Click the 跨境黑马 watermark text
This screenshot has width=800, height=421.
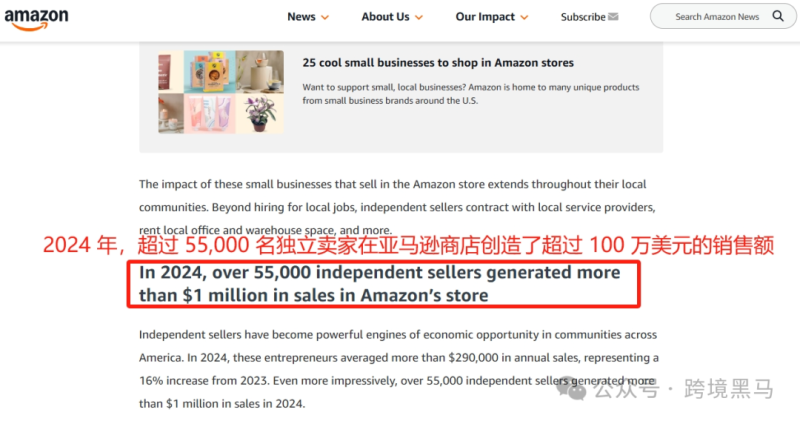[x=728, y=390]
